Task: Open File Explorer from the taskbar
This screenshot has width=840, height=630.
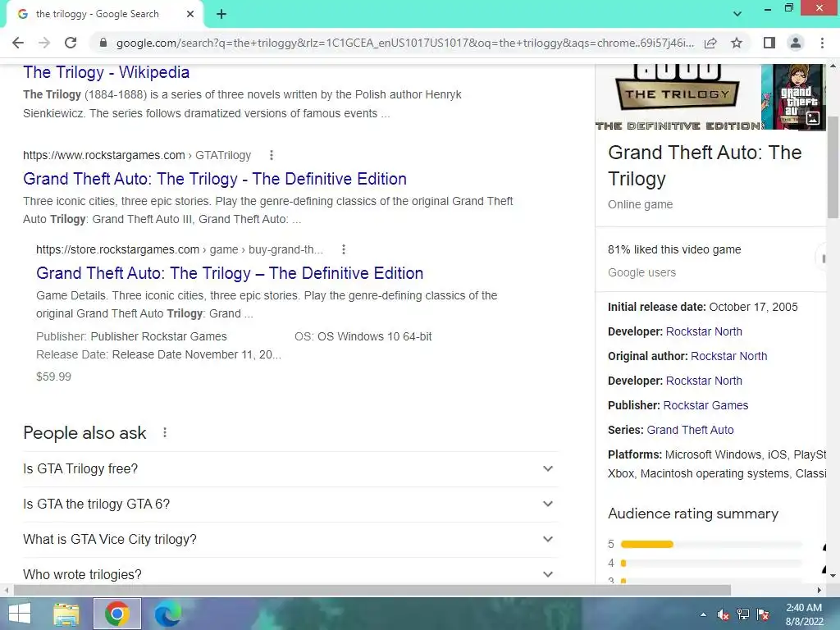Action: coord(66,614)
